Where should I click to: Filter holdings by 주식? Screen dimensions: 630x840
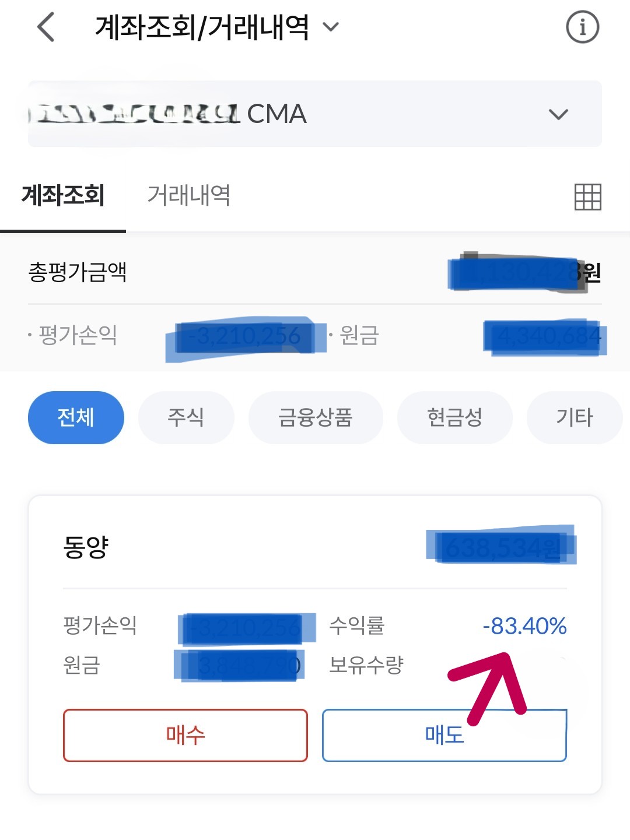pyautogui.click(x=186, y=417)
